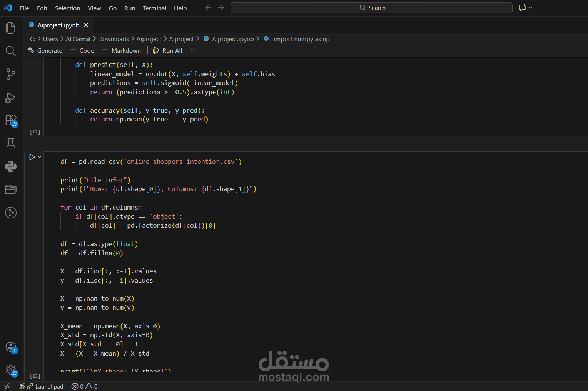Click Launchpad in the status bar
Viewport: 588px width, 391px height.
pyautogui.click(x=41, y=386)
